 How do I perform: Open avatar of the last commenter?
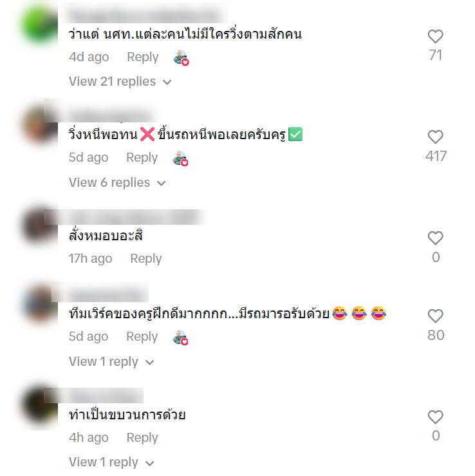pyautogui.click(x=39, y=406)
